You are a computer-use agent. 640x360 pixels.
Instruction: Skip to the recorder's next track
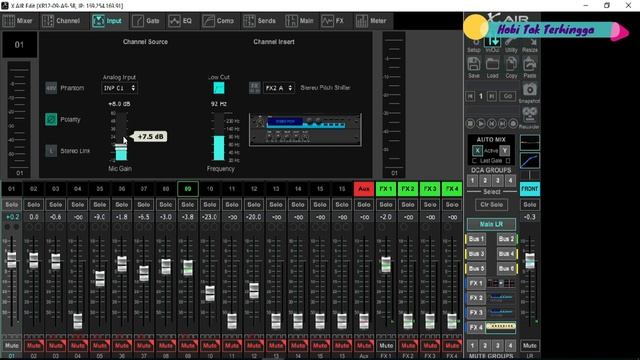pyautogui.click(x=502, y=123)
